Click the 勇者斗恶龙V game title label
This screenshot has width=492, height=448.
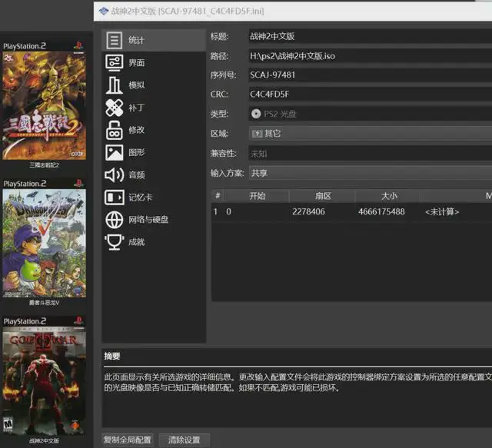45,303
